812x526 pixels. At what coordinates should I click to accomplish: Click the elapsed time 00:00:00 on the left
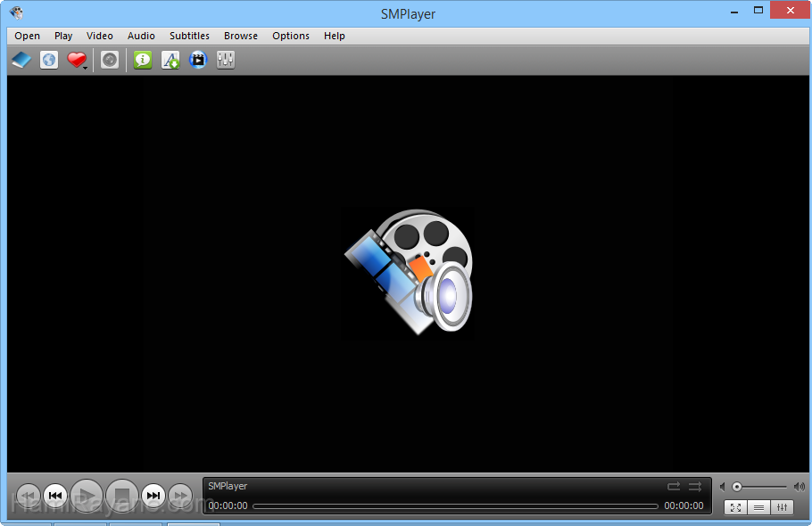pos(228,505)
